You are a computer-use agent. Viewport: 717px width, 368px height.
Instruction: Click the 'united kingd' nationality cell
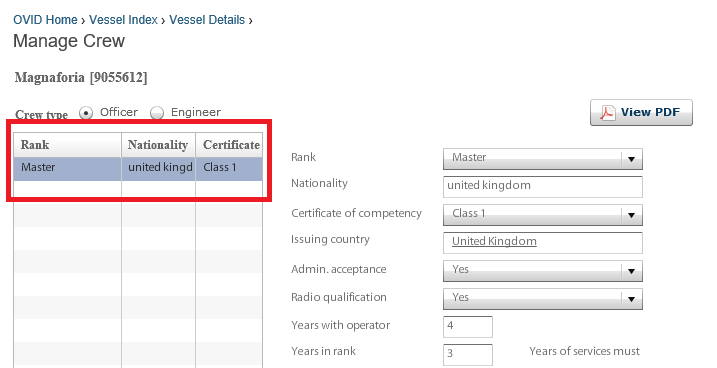pyautogui.click(x=159, y=169)
